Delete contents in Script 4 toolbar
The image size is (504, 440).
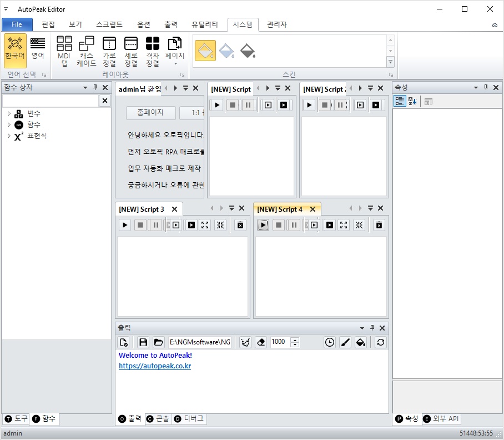(x=379, y=225)
